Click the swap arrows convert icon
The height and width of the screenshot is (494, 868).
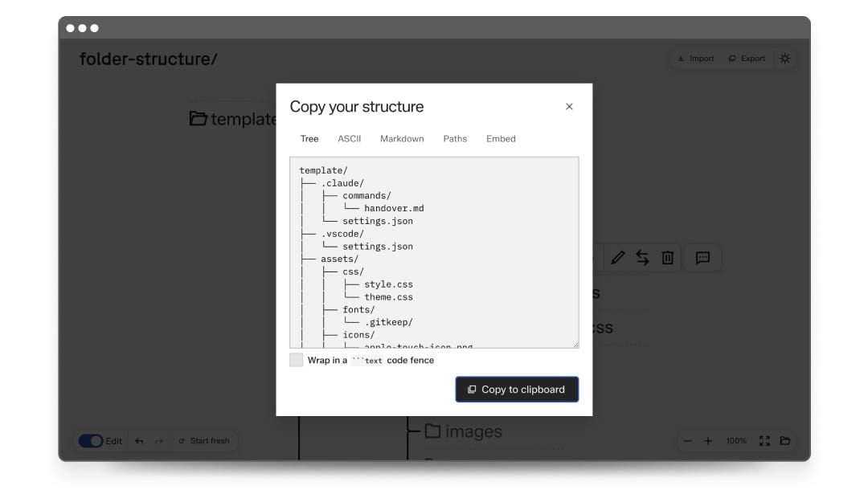643,258
